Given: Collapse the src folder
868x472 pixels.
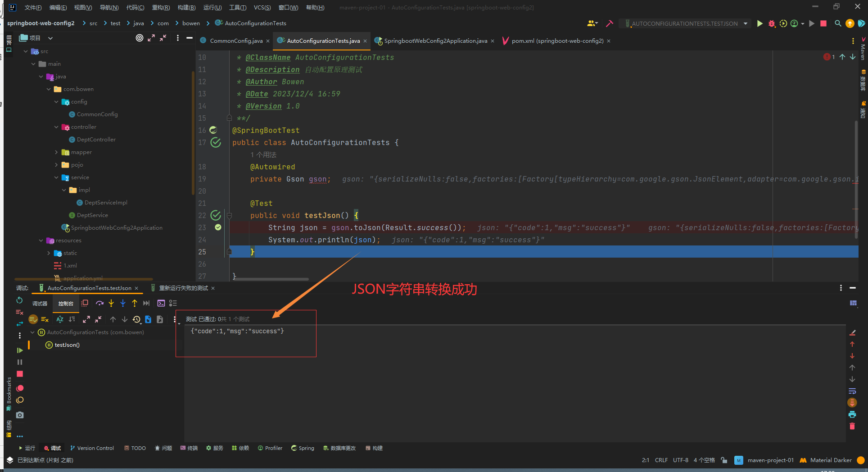Looking at the screenshot, I should coord(26,51).
